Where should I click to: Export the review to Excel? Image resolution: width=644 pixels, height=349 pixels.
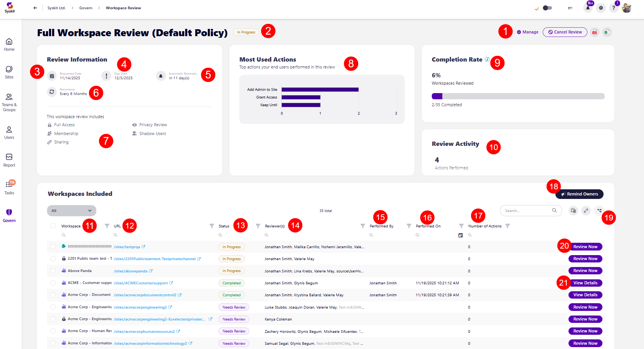607,32
